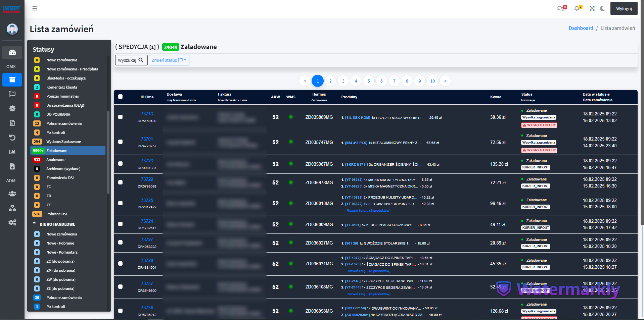Open order ID 73713 link
Viewport: 644px width, 320px height.
[x=147, y=114]
